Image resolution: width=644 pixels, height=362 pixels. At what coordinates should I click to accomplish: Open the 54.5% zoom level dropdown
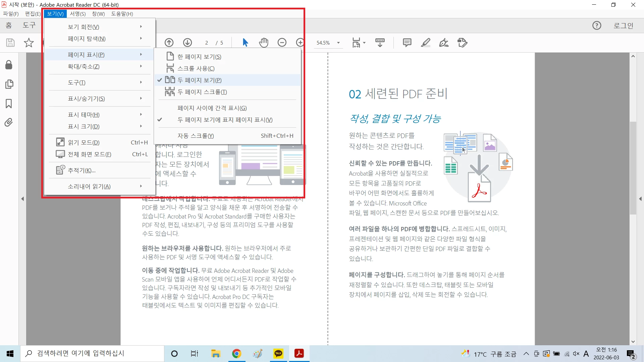pyautogui.click(x=338, y=43)
